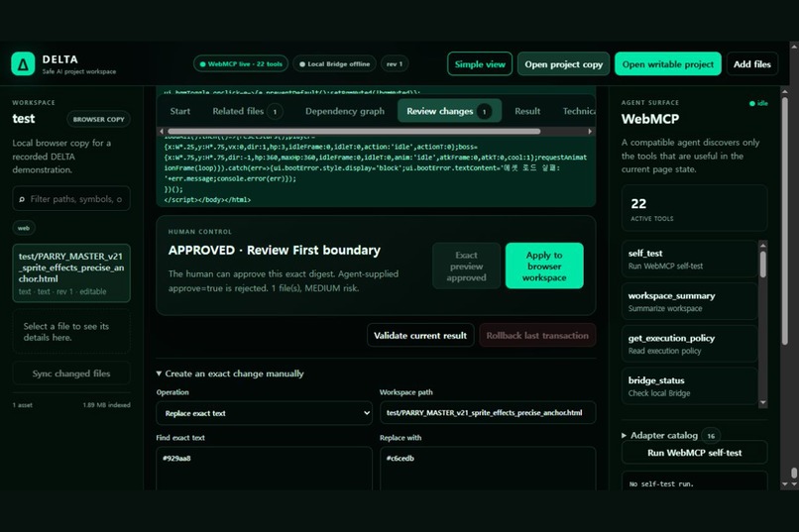This screenshot has width=799, height=532.
Task: Click the '</script></body></html>' code line
Action: pyautogui.click(x=207, y=200)
